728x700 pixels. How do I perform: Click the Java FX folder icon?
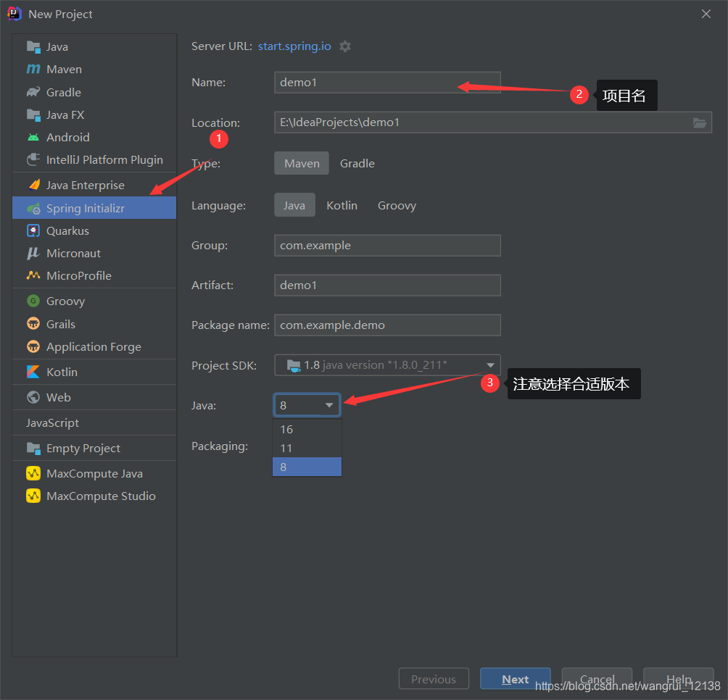point(33,114)
